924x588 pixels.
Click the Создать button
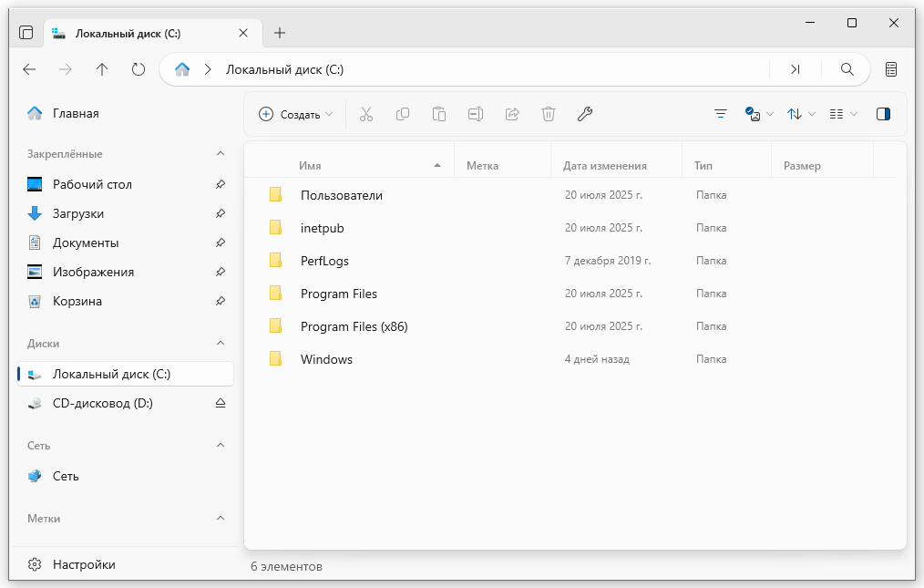[296, 115]
